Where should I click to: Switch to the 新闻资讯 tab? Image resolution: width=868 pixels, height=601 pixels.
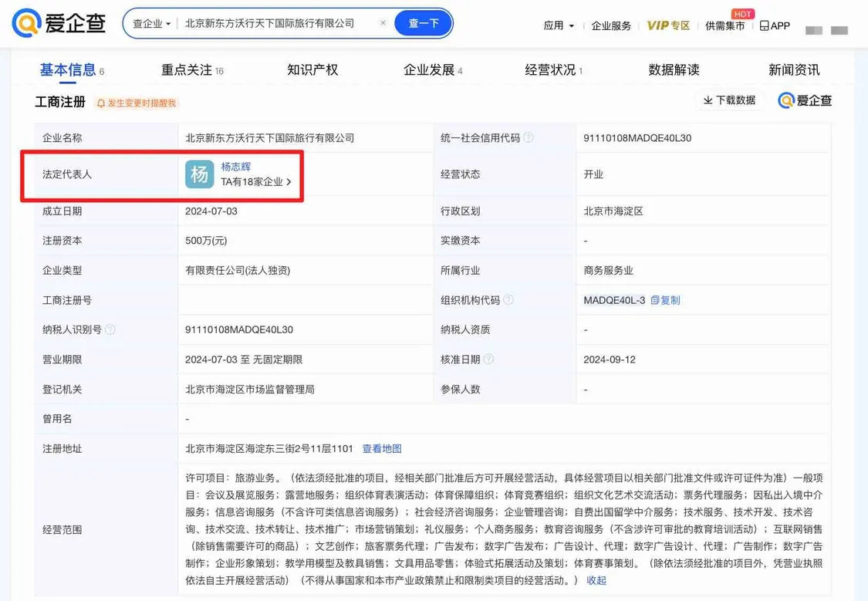click(794, 69)
